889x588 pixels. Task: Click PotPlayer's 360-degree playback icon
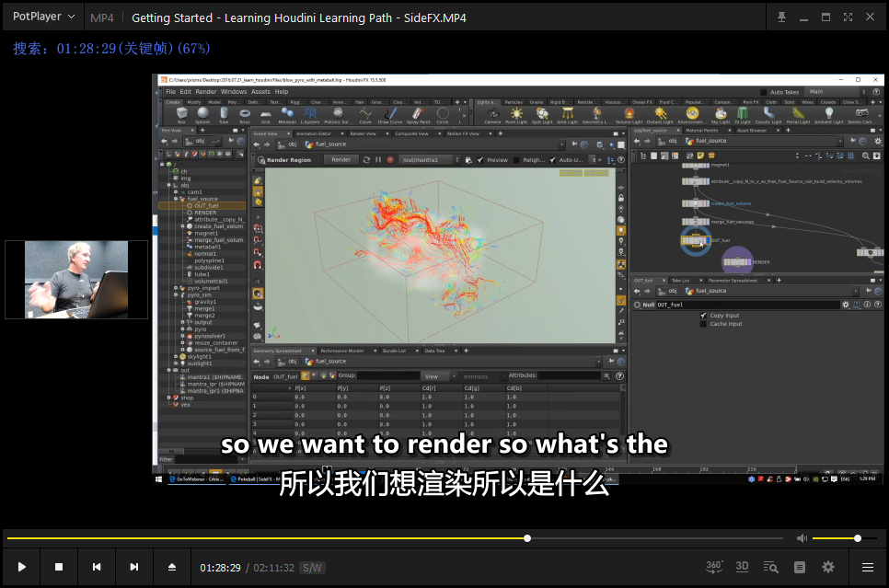pos(714,567)
